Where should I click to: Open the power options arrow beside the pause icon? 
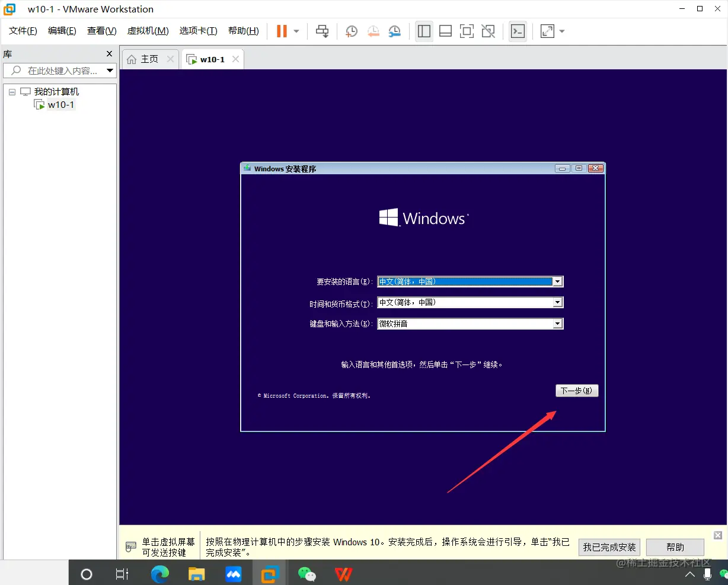click(x=296, y=31)
